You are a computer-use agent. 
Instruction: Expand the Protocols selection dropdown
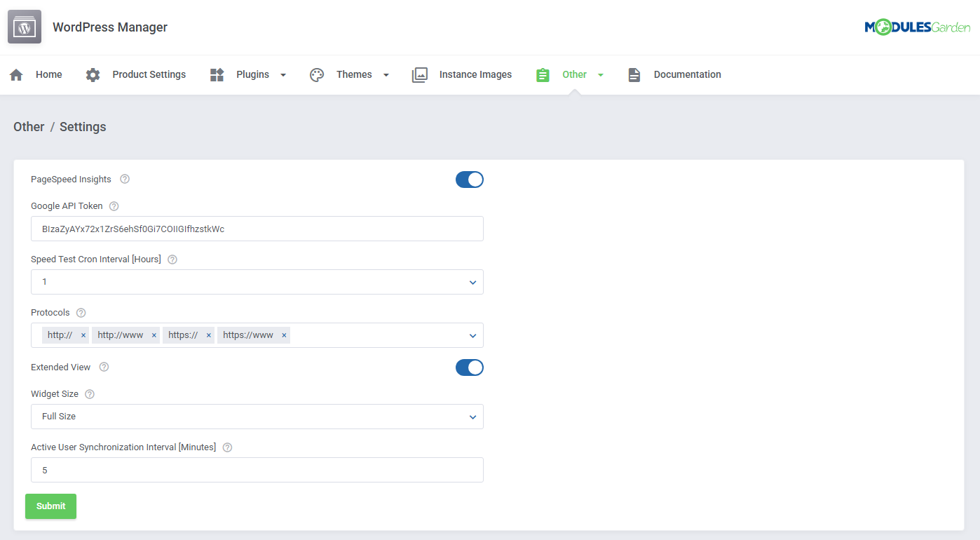(472, 335)
